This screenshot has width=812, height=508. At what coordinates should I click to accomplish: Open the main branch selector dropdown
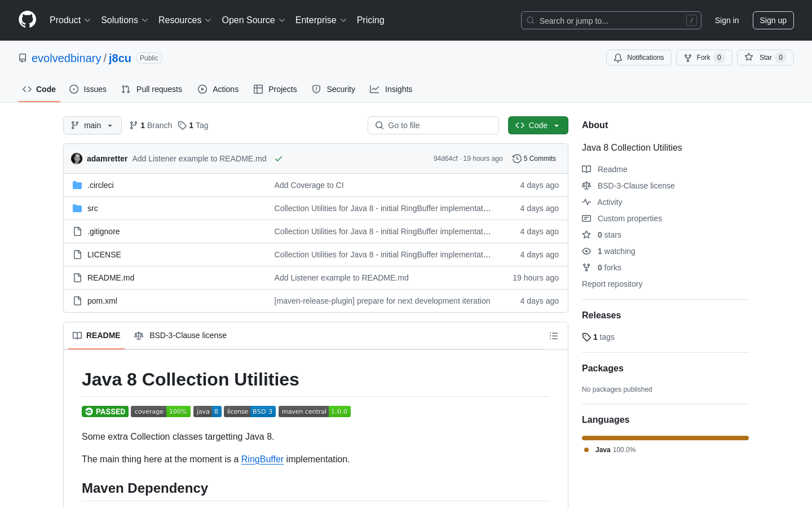tap(92, 125)
